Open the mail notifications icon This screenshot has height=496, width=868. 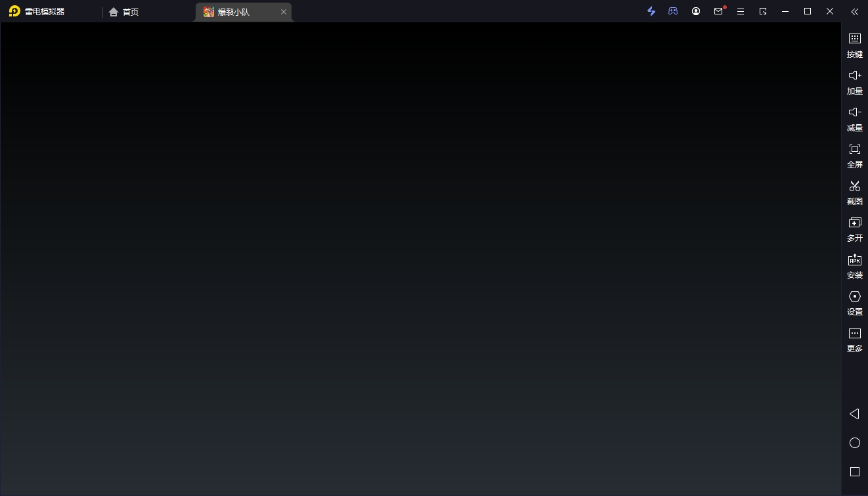point(718,11)
